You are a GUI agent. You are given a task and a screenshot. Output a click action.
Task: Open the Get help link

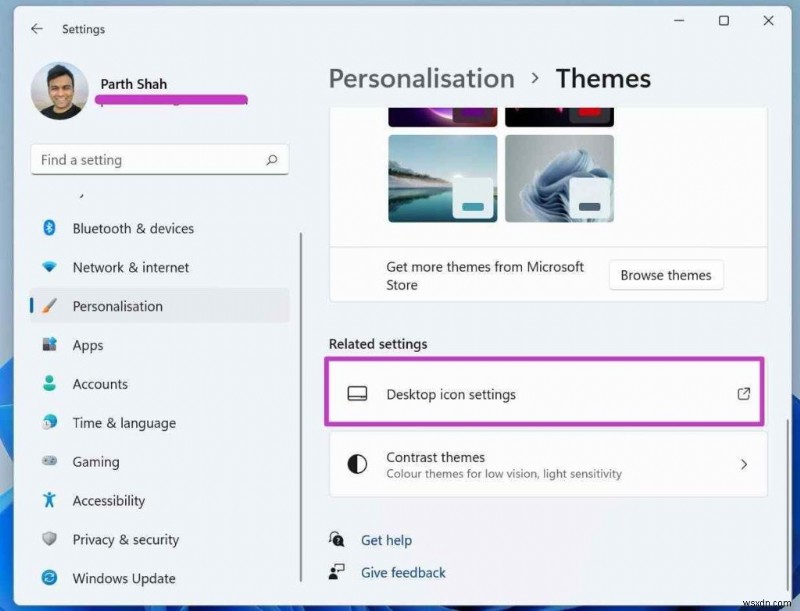[386, 540]
